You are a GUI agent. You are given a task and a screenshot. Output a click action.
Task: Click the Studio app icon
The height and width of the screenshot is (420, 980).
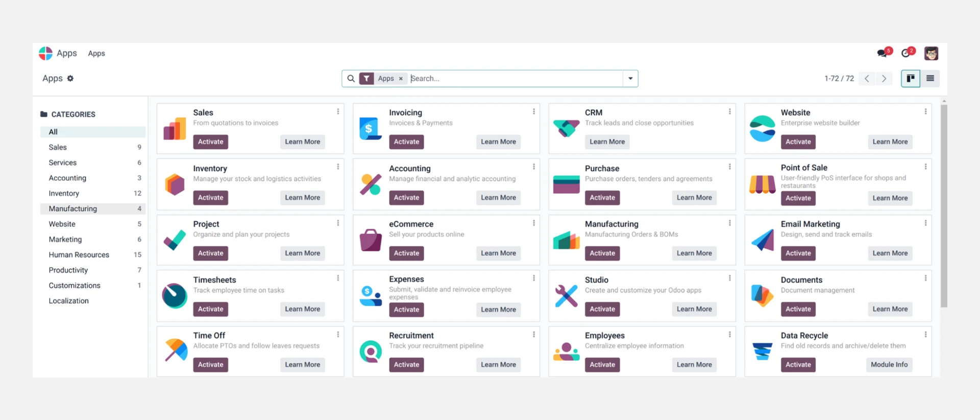tap(567, 295)
